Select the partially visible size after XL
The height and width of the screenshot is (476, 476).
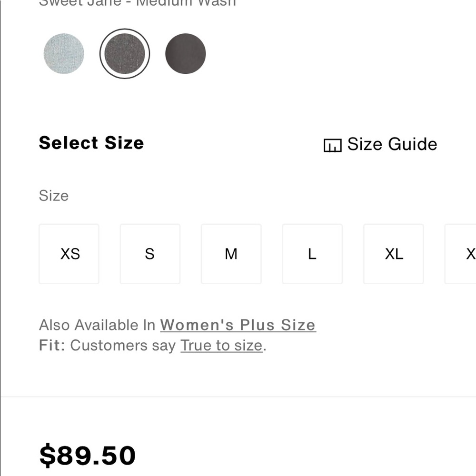(461, 254)
